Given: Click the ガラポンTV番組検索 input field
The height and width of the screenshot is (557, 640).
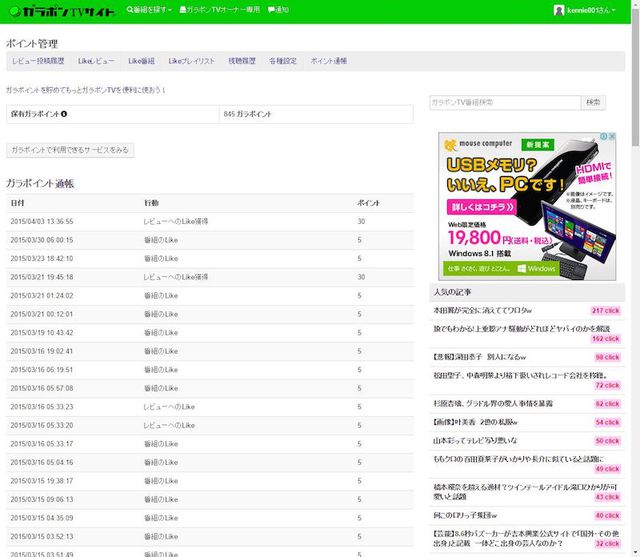Looking at the screenshot, I should pyautogui.click(x=504, y=102).
